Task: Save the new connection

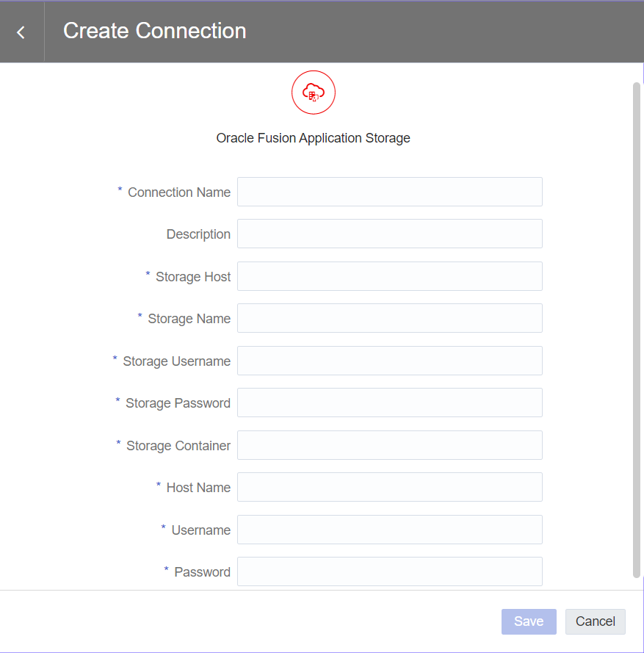Action: point(529,621)
